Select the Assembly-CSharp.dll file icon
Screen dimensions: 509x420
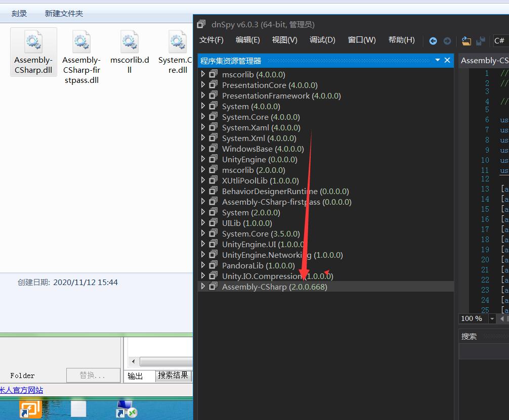[x=33, y=43]
